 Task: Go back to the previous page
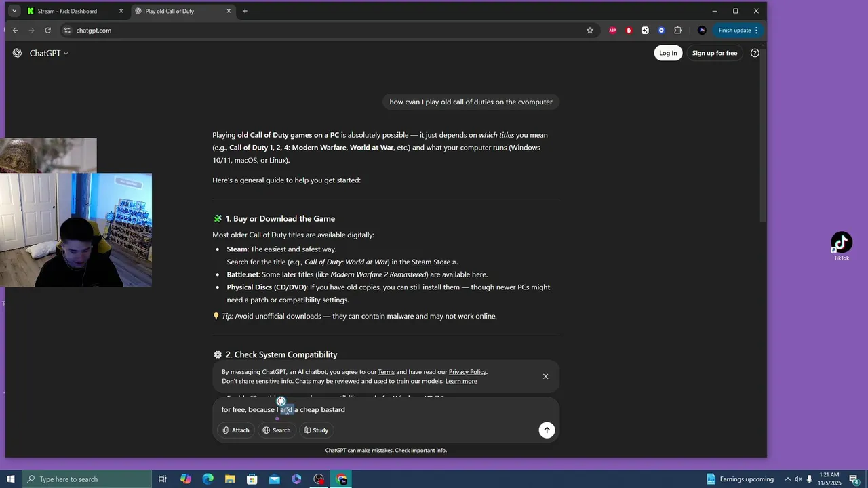tap(15, 30)
